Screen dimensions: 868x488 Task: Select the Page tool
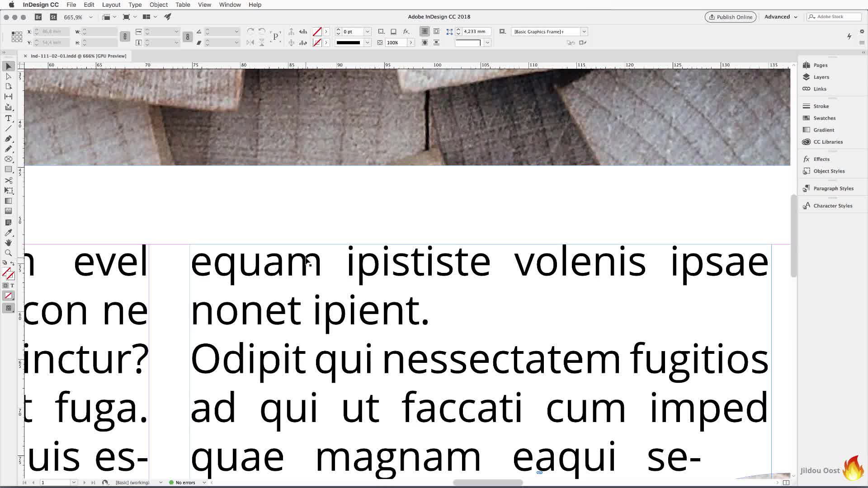pyautogui.click(x=8, y=86)
